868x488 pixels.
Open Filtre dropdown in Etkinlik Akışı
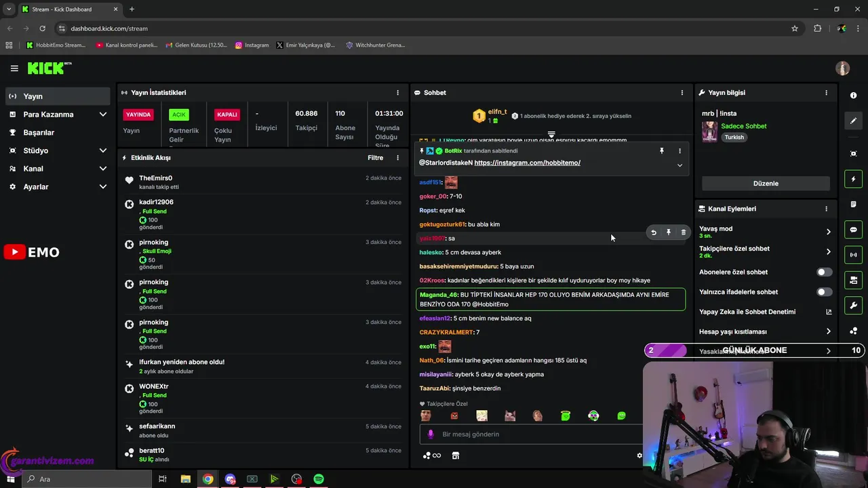(376, 158)
